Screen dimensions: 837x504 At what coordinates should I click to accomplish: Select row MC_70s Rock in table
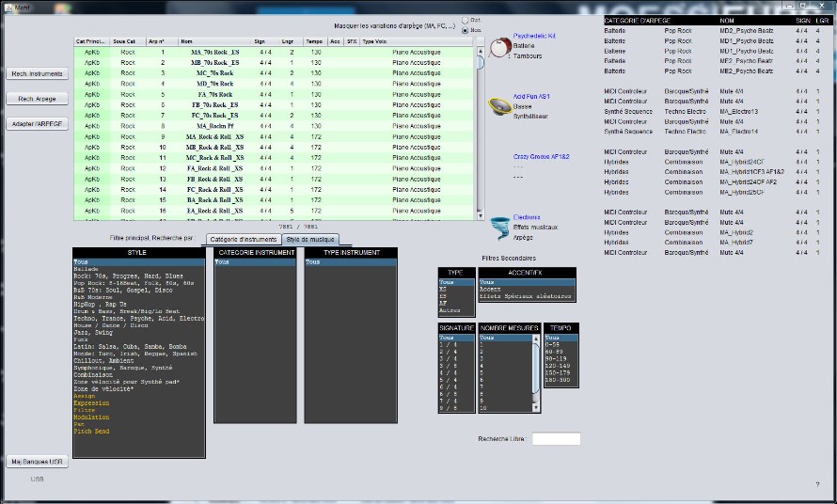pyautogui.click(x=274, y=73)
